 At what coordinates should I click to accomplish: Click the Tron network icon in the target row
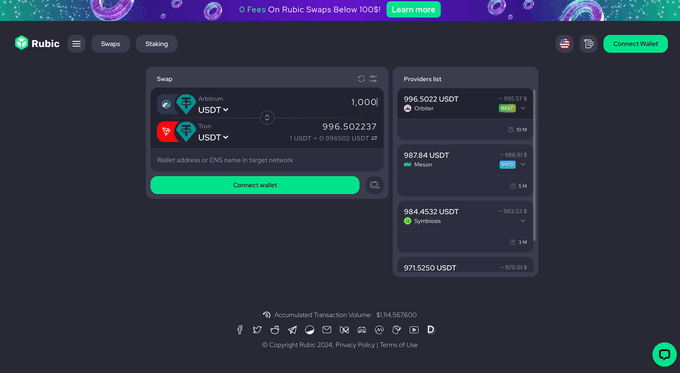[166, 131]
